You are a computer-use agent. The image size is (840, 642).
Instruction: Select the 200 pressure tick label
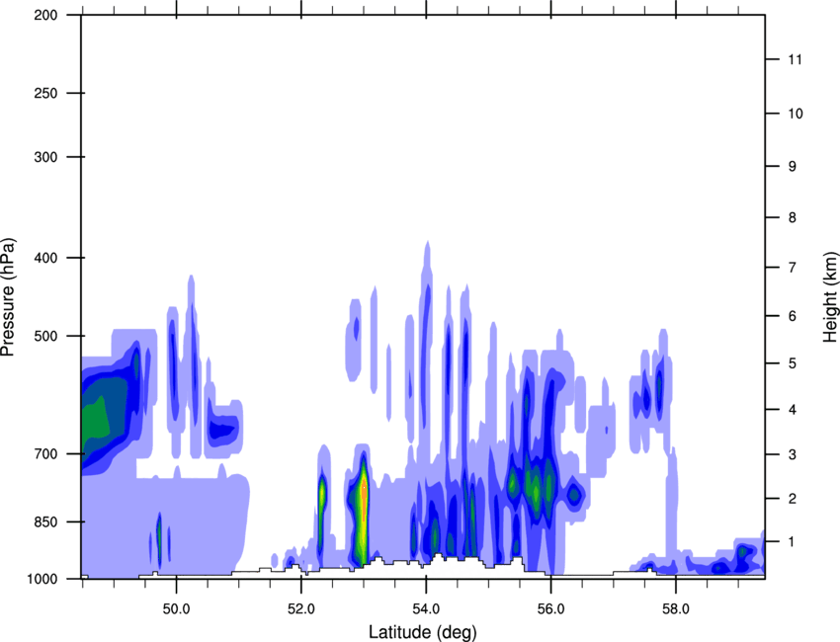point(45,15)
